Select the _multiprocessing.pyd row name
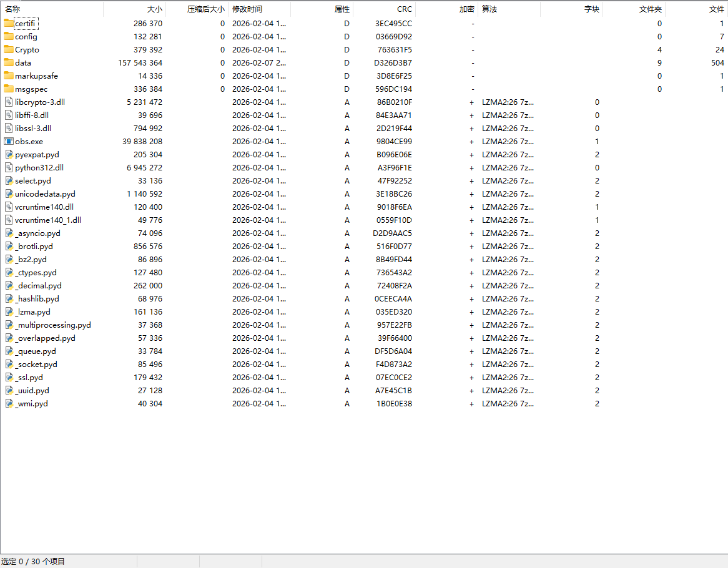 click(53, 325)
